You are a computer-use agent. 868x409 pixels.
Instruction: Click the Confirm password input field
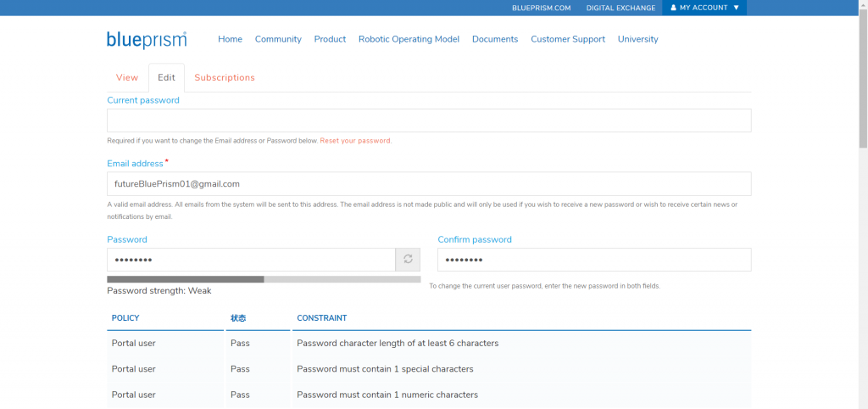pyautogui.click(x=594, y=260)
